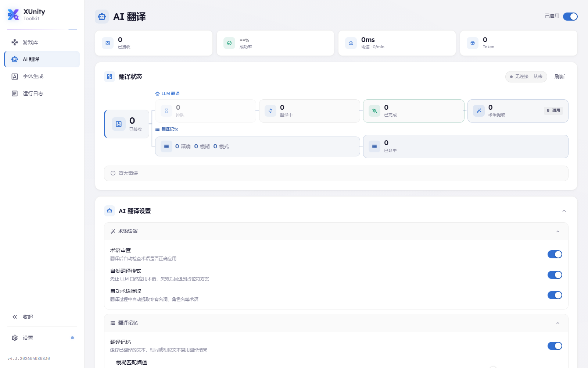The width and height of the screenshot is (588, 368).
Task: Click the 字体生成 letter A icon
Action: tap(15, 77)
